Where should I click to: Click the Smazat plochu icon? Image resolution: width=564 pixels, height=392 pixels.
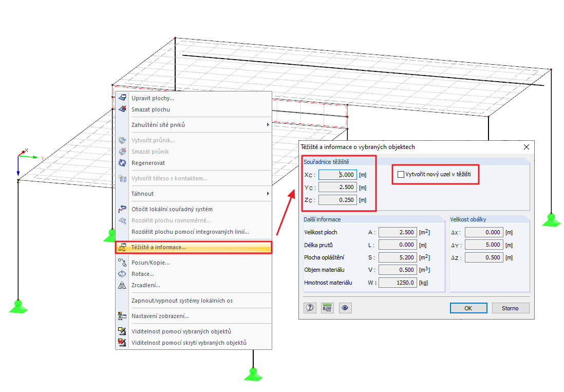[122, 109]
